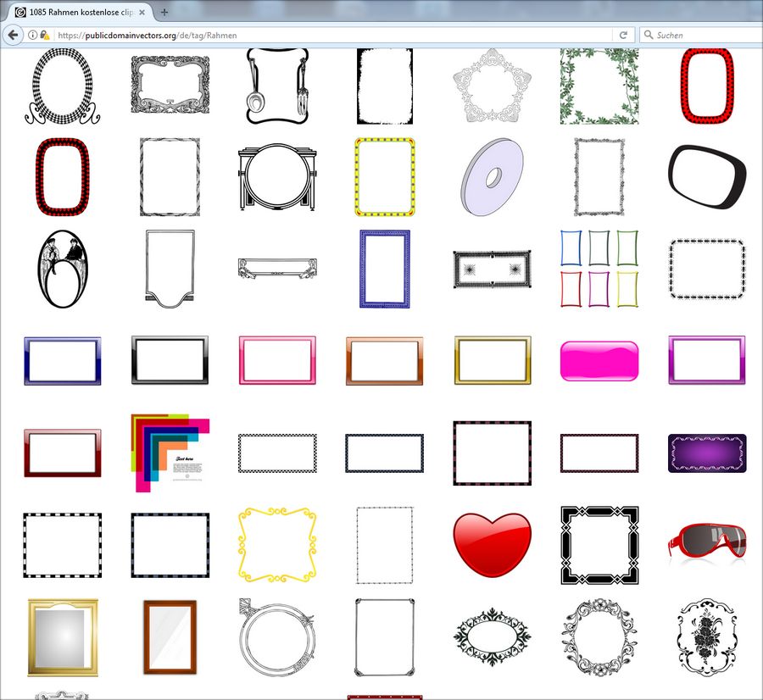The image size is (763, 700).
Task: Reload the page using the refresh icon
Action: 623,35
